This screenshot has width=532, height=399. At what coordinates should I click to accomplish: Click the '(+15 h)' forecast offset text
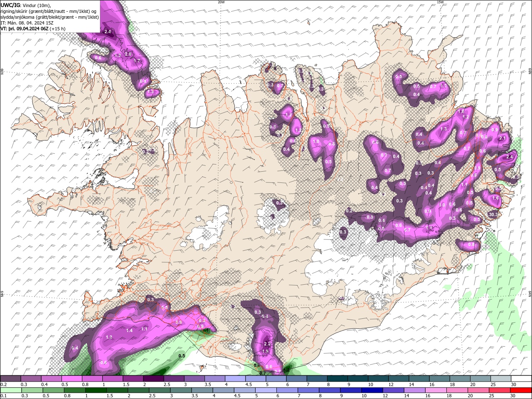click(x=57, y=29)
